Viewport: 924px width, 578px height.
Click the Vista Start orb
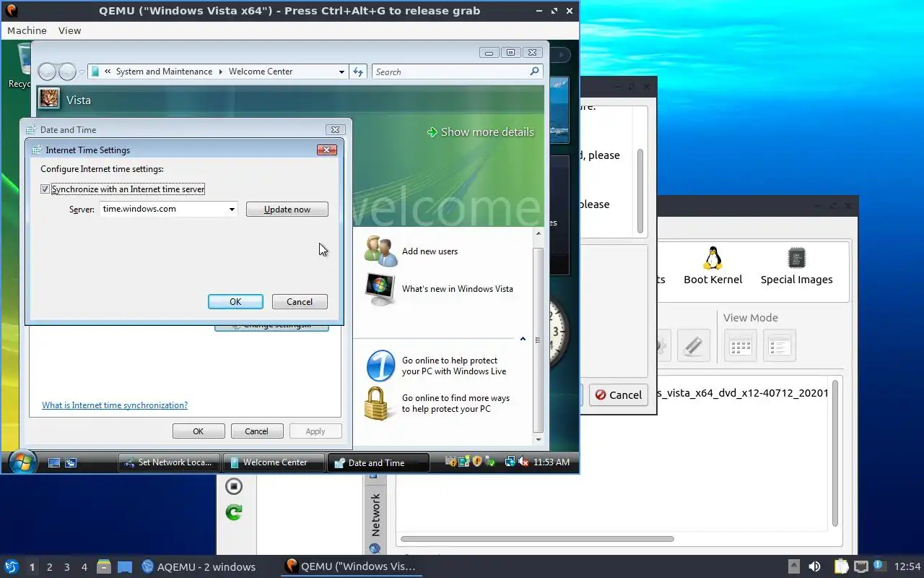pos(22,462)
